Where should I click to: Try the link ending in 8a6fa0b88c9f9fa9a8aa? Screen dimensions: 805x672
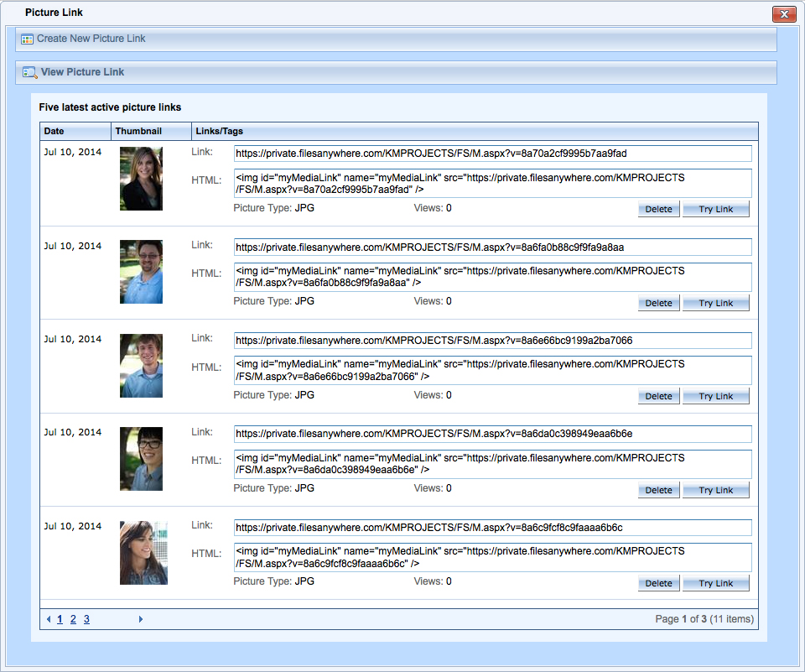715,303
